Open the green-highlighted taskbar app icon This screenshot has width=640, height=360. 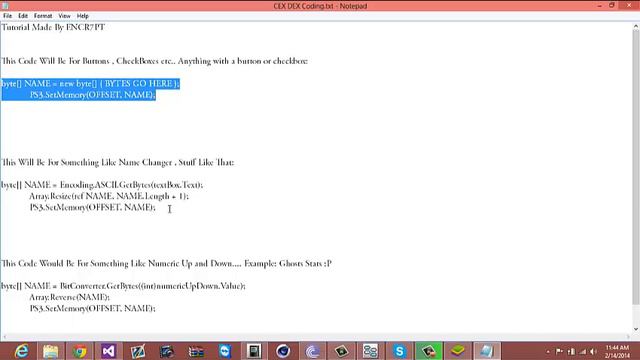pos(429,351)
